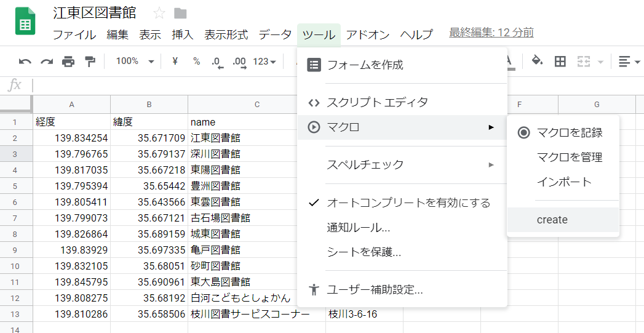Open the 挿入 menu
Screen dimensions: 644x333
point(182,34)
